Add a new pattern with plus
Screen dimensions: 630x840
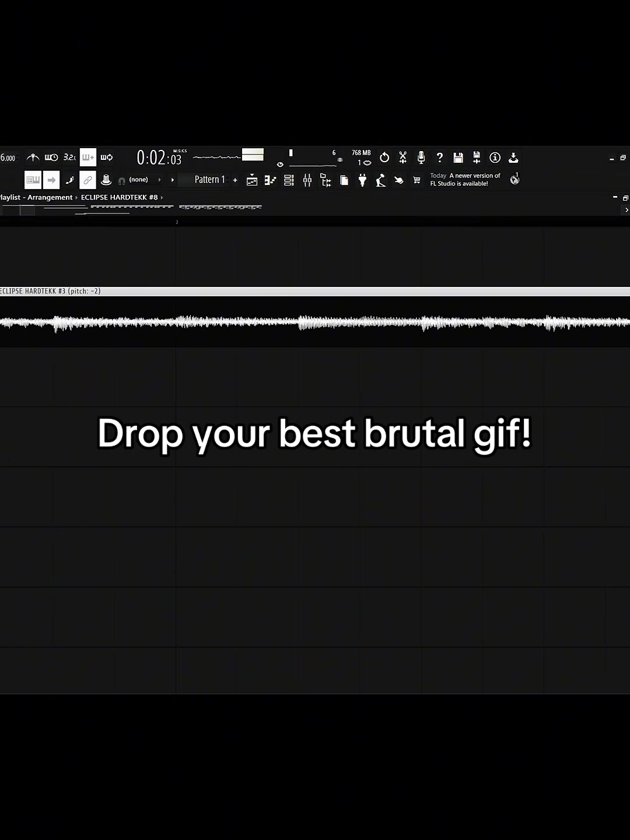235,180
